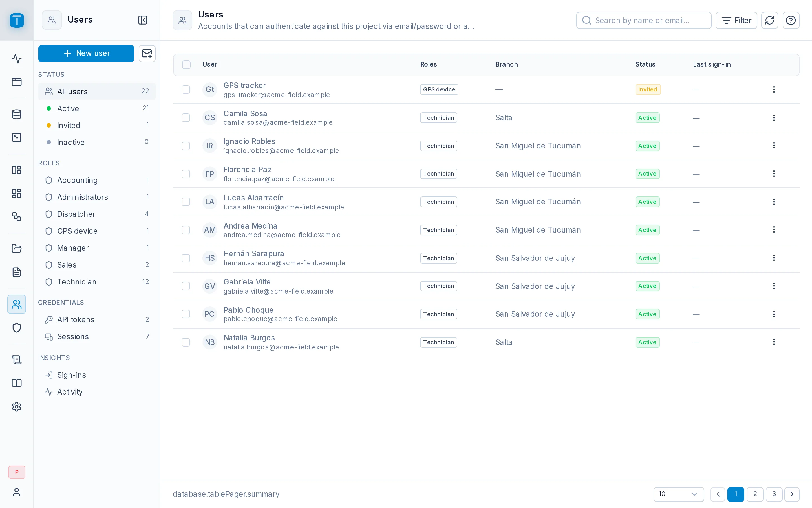This screenshot has width=812, height=508.
Task: Open the profile person icon at rail bottom
Action: (x=16, y=492)
